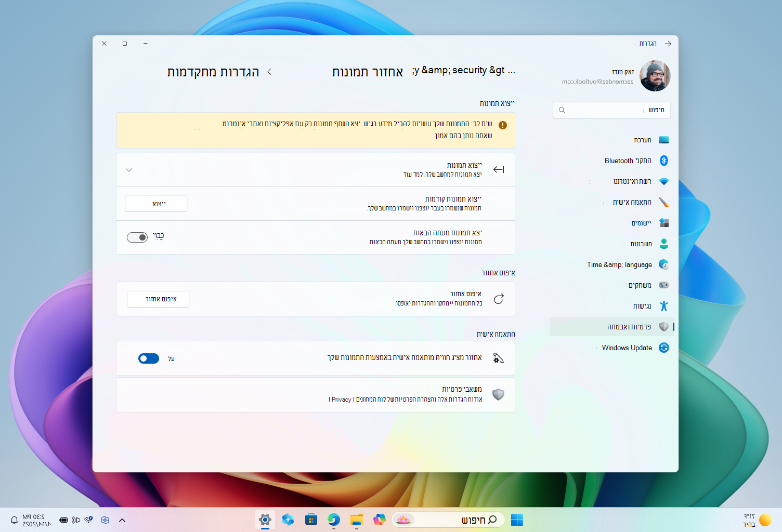The image size is (782, 532).
Task: Click the shield icon on privacy resources row
Action: coord(498,394)
